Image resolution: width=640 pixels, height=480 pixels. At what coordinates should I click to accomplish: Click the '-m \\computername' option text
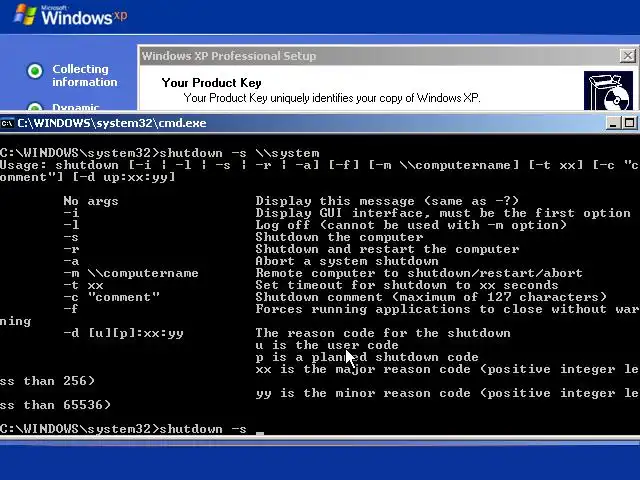(131, 273)
